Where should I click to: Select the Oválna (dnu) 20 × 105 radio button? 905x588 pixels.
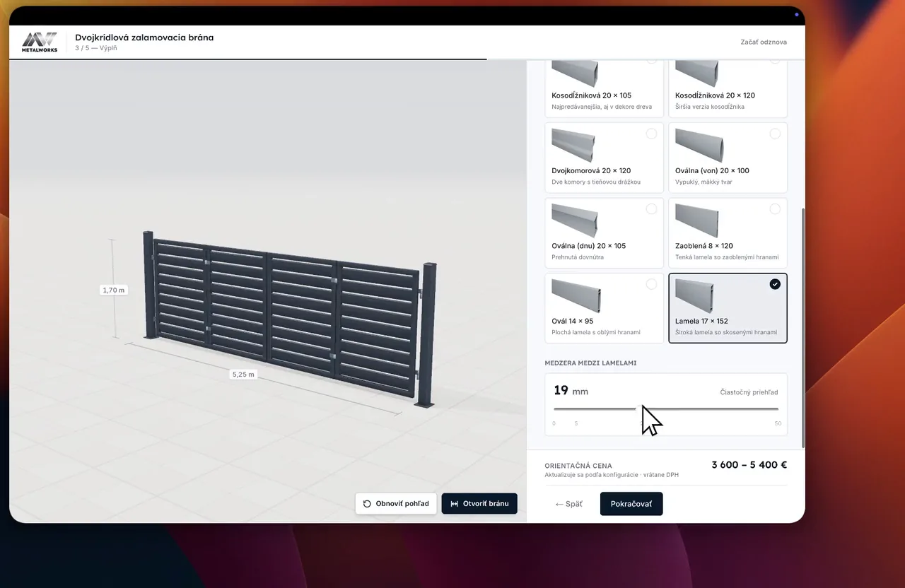(x=651, y=209)
